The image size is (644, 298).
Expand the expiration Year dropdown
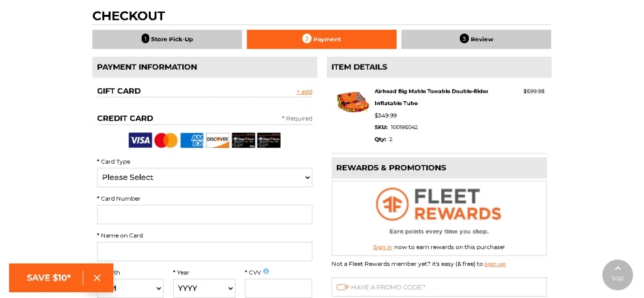tap(204, 288)
